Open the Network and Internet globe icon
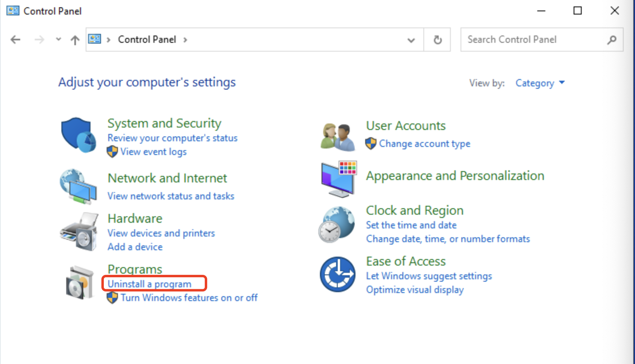635x364 pixels. tap(78, 186)
